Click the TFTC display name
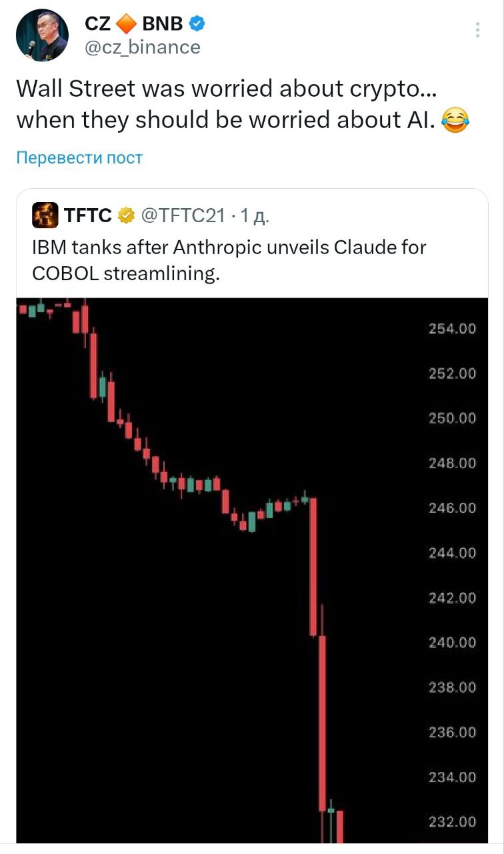 tap(87, 215)
